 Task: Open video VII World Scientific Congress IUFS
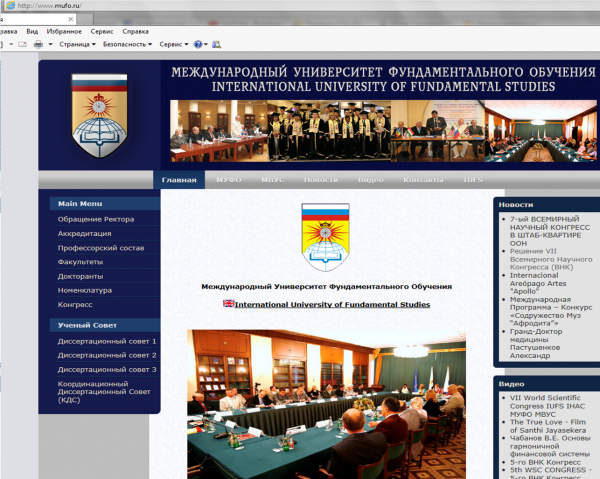pos(547,406)
